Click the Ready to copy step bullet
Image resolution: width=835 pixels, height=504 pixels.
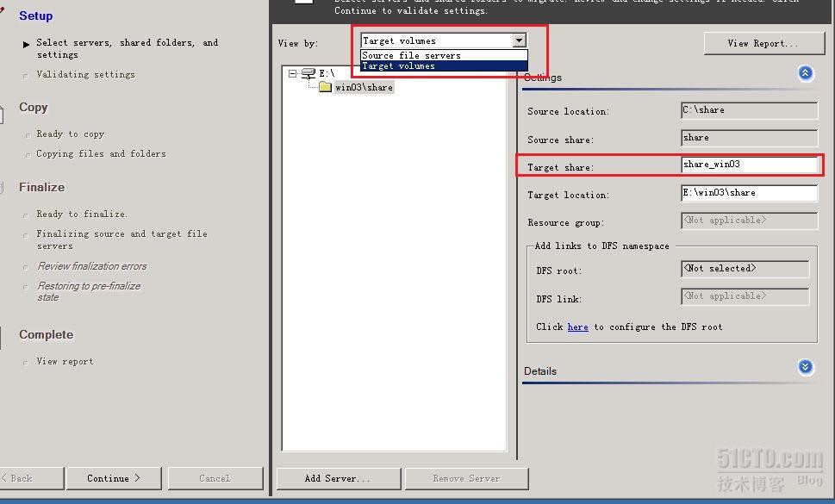click(27, 135)
